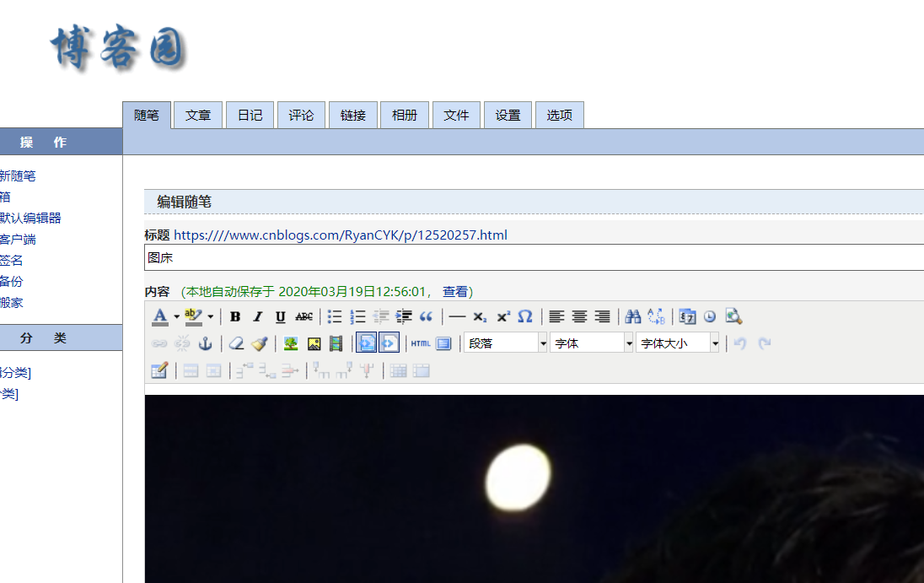Open the 选项 tab
924x583 pixels.
pos(559,115)
